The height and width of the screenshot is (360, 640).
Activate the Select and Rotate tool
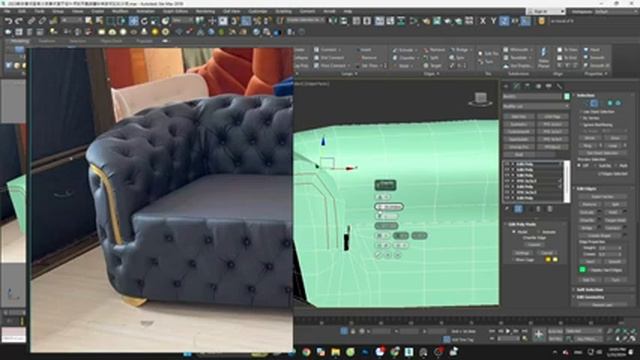pyautogui.click(x=144, y=21)
